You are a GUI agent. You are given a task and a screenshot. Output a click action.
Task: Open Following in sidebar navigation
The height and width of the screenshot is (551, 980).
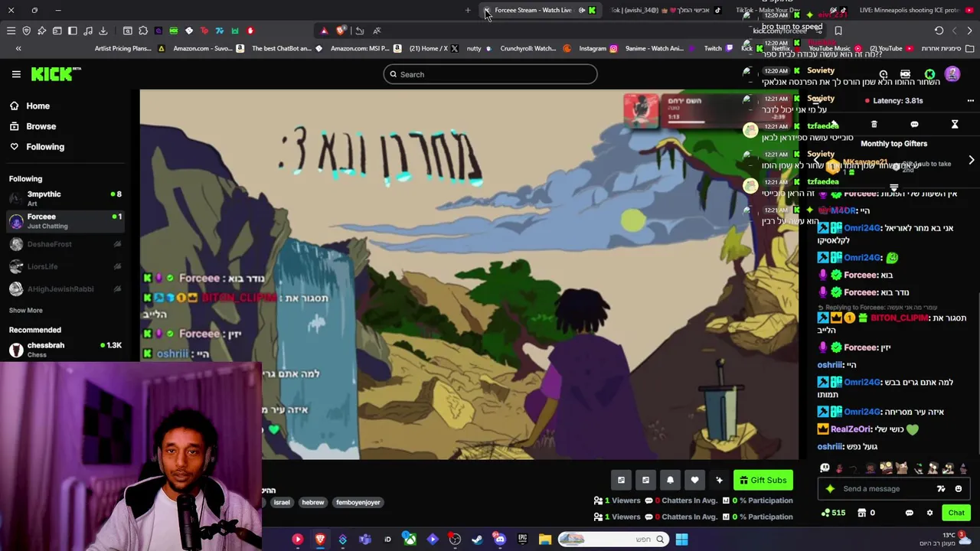pyautogui.click(x=45, y=146)
